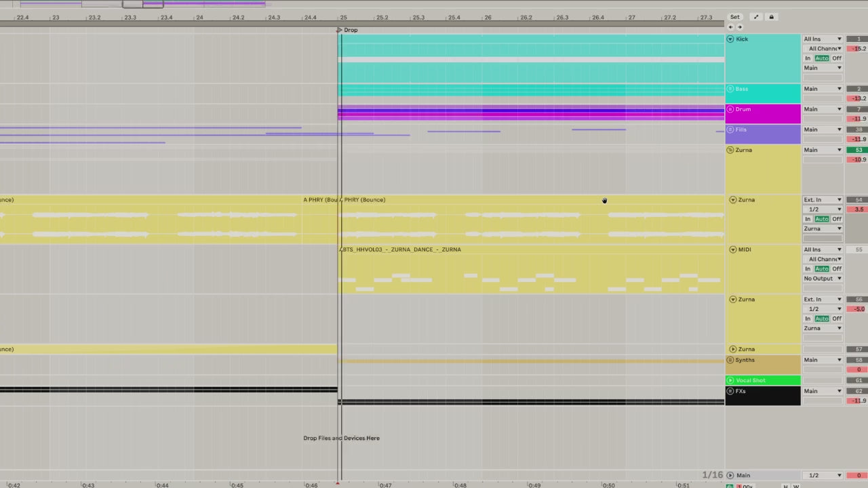Click the H height optimize button
This screenshot has height=488, width=868.
pyautogui.click(x=786, y=486)
